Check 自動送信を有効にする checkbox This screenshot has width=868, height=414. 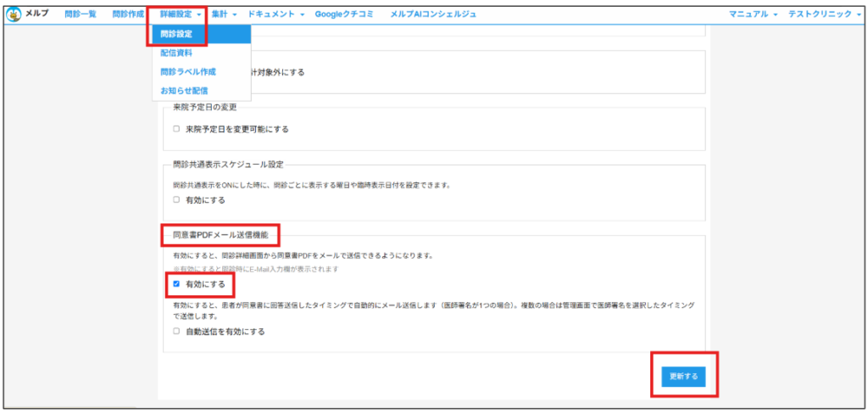(x=176, y=332)
